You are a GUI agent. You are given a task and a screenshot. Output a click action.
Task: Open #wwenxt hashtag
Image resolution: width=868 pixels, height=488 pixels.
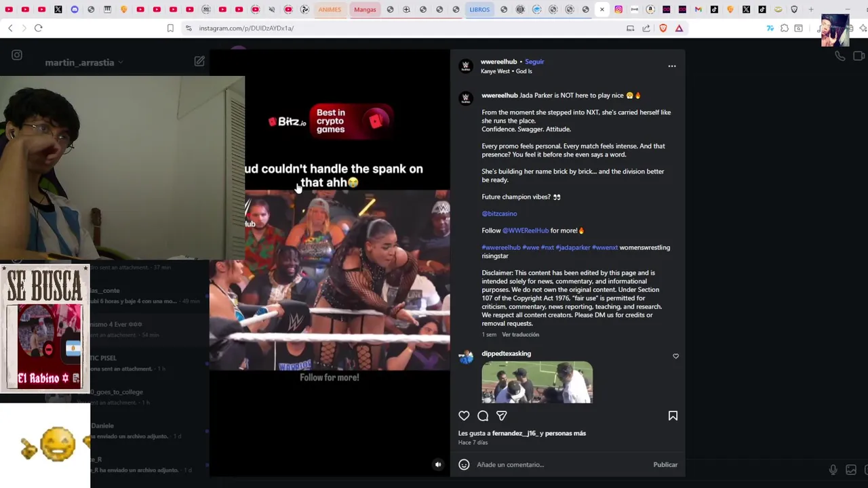click(605, 247)
